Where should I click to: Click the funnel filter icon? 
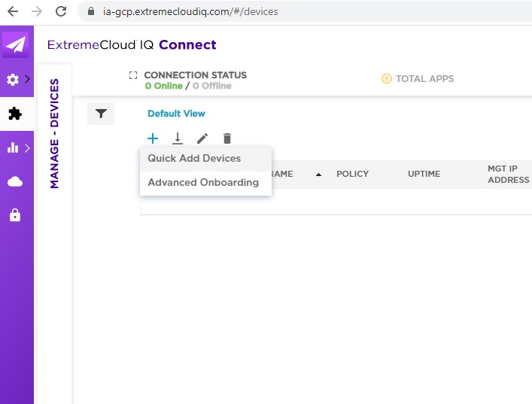[x=101, y=114]
